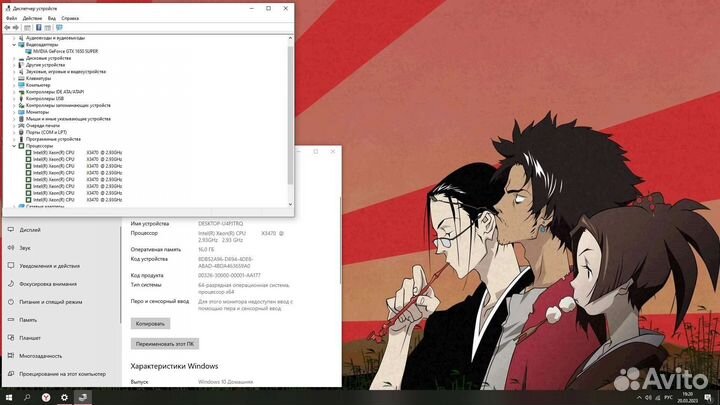The image size is (720, 405).
Task: Expand Другие устройства node
Action: click(14, 65)
